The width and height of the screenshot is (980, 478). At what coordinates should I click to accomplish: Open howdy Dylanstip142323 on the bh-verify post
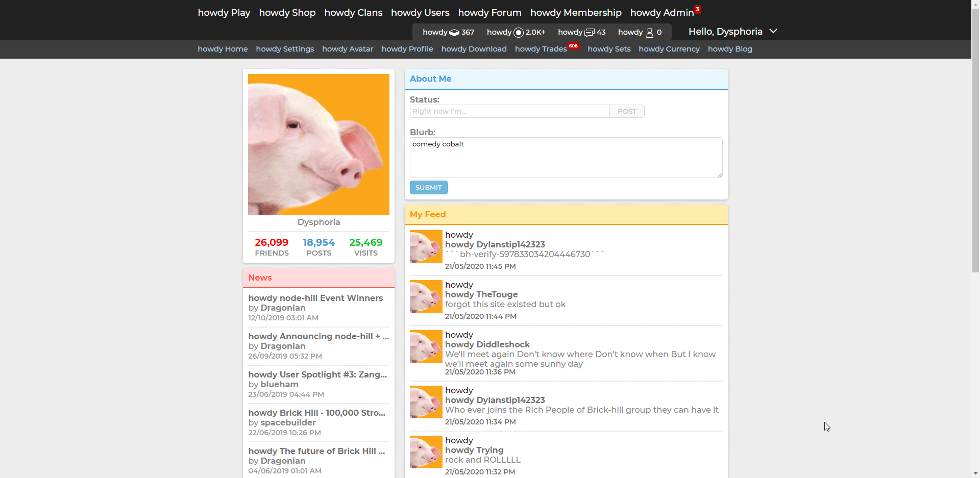coord(495,244)
